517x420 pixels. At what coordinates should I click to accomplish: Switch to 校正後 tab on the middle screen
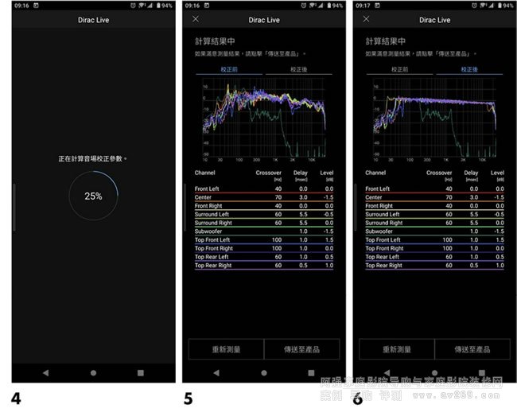click(297, 70)
